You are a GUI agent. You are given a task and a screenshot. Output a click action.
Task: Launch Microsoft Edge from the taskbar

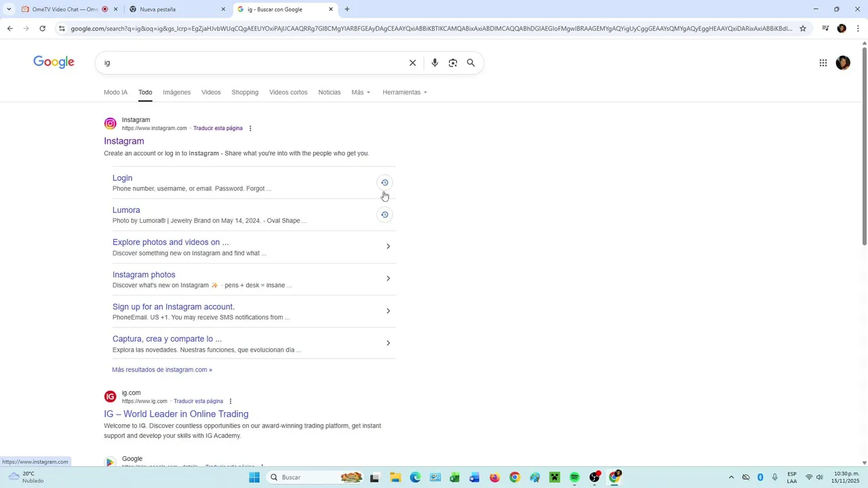(x=415, y=477)
